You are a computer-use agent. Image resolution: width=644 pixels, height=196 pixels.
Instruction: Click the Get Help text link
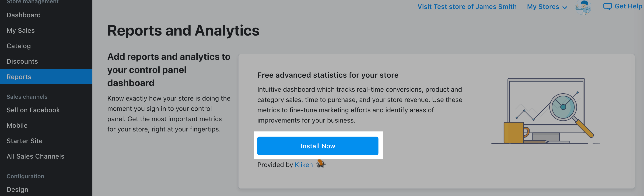tap(628, 6)
